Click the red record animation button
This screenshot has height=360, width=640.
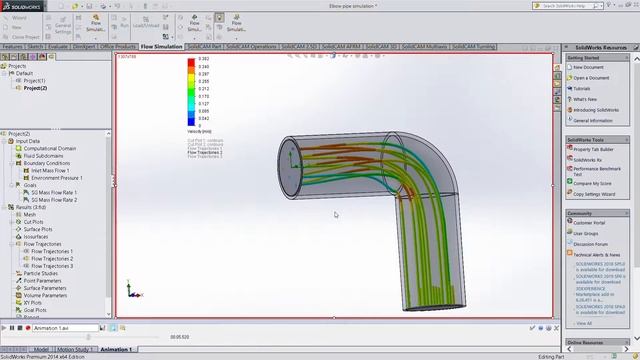28,328
